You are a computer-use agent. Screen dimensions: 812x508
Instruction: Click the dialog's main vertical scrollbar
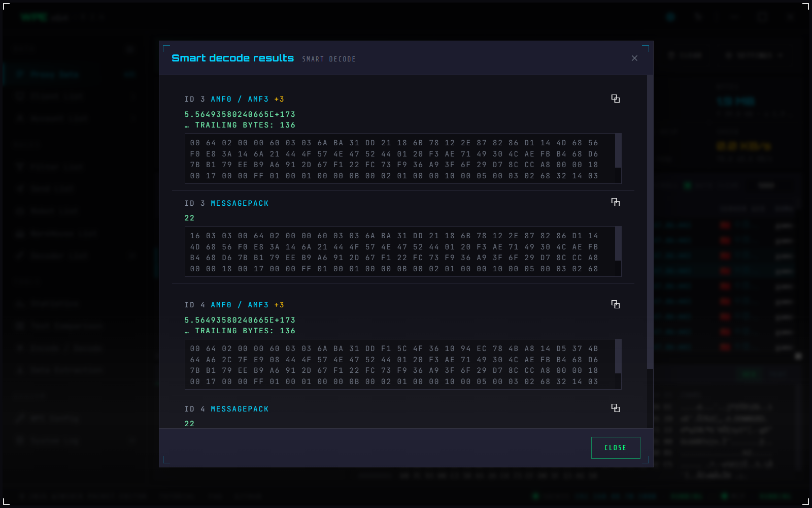650,222
